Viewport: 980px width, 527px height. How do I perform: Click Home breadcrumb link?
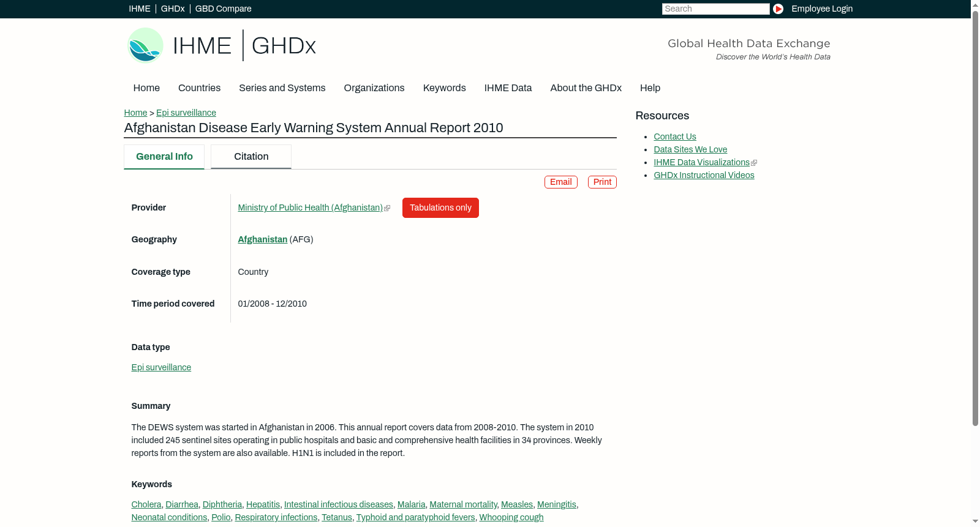tap(135, 113)
